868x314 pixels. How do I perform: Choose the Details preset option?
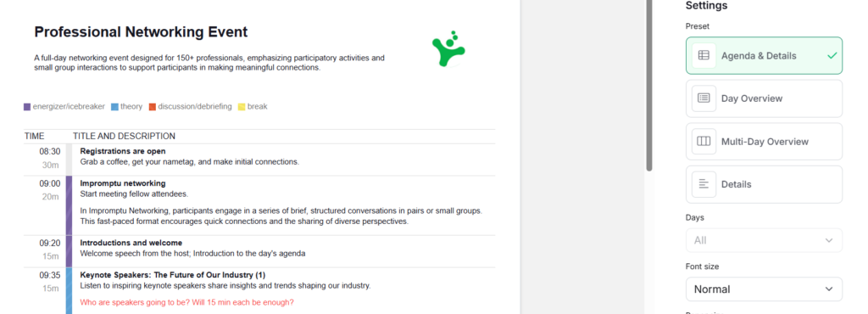pyautogui.click(x=764, y=184)
